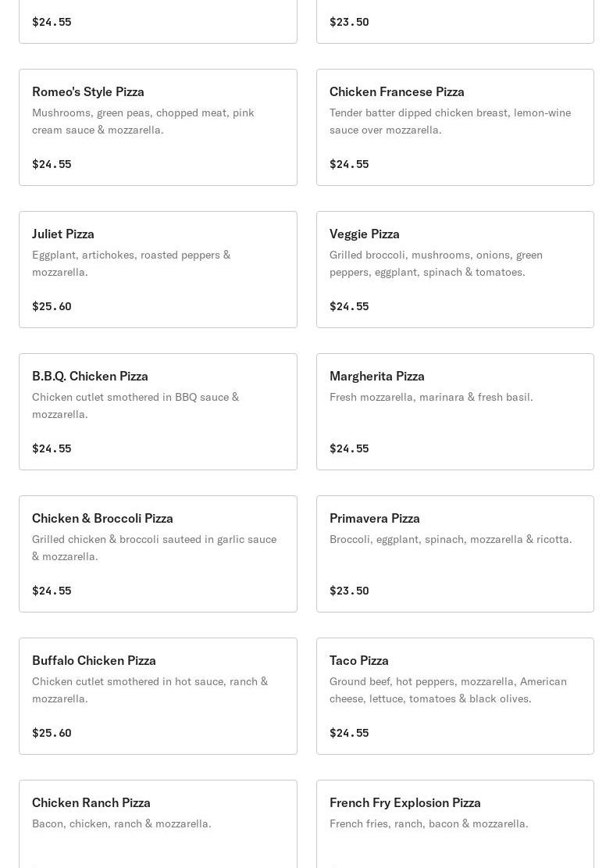Click the Veggie Pizza description text
Image resolution: width=613 pixels, height=868 pixels.
pos(436,263)
